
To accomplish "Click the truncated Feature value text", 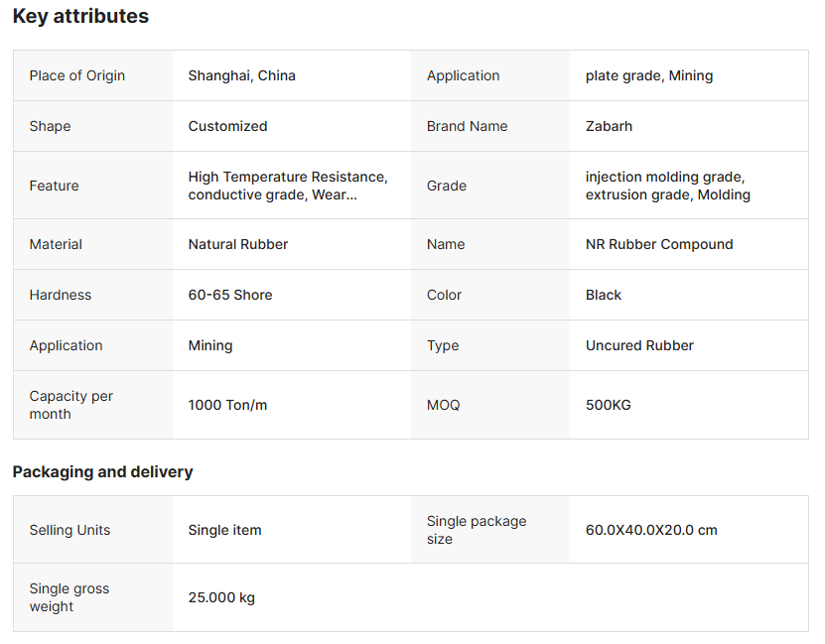I will click(288, 186).
